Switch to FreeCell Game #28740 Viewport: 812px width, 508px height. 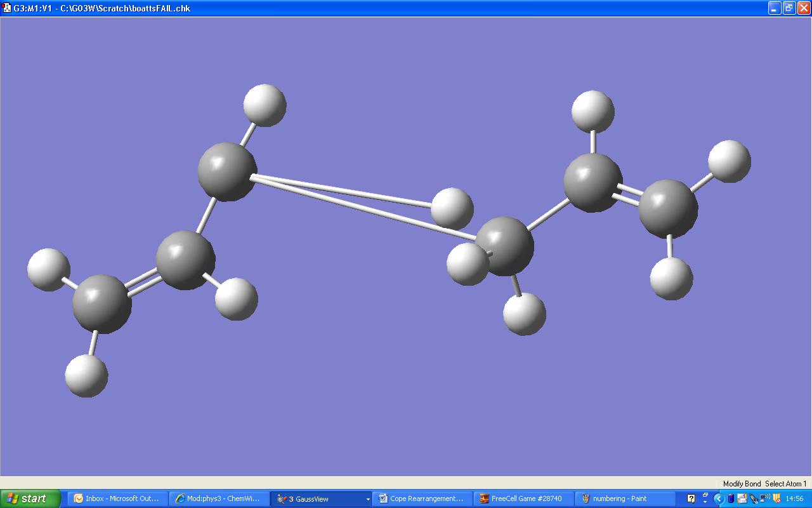525,498
